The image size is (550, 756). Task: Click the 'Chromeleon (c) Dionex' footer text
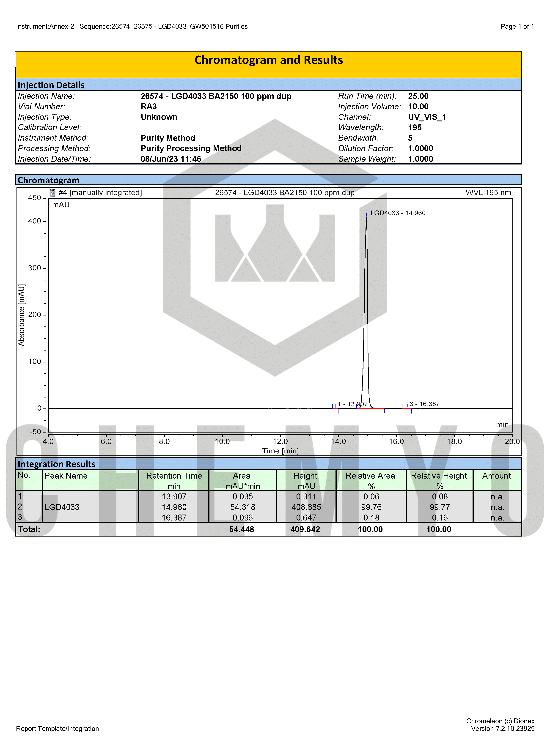[x=500, y=721]
